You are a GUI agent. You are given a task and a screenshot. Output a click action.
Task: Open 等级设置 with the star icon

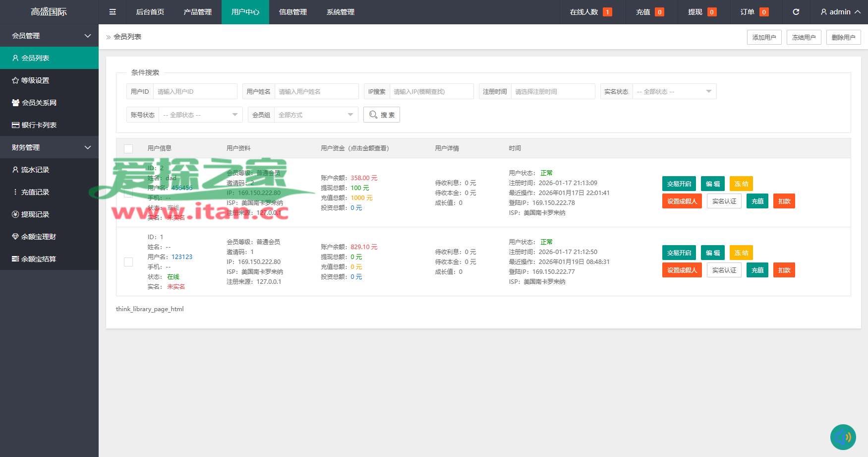[x=35, y=80]
